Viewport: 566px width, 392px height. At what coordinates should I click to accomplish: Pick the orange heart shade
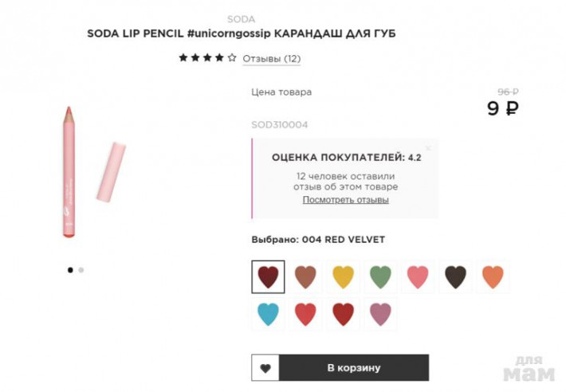coord(493,276)
